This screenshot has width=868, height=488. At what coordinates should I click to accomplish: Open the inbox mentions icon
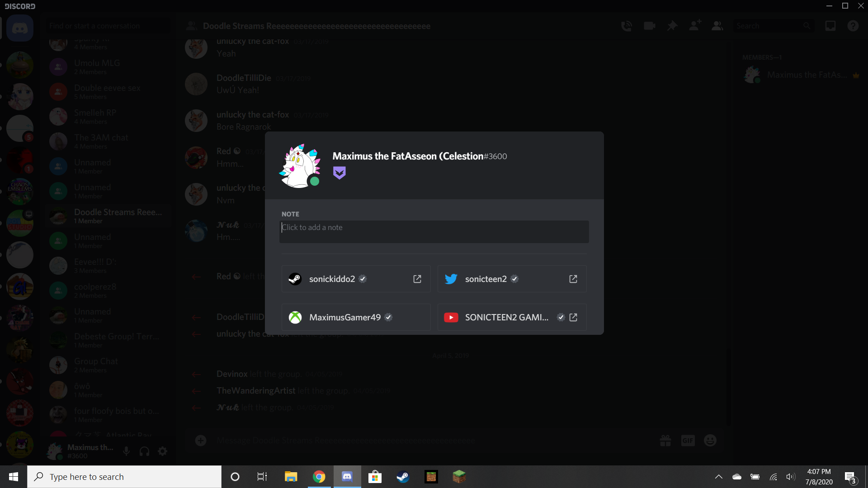(830, 26)
